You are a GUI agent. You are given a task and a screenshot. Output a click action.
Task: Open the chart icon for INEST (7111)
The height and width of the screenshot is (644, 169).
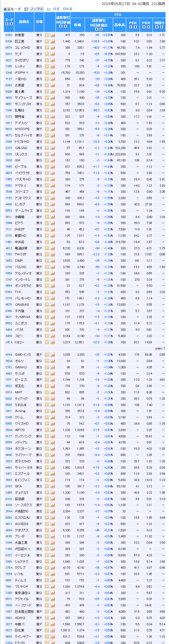click(53, 229)
